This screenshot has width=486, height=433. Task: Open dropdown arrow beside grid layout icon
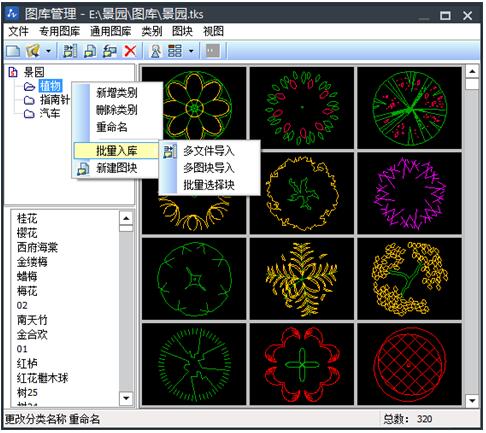coord(191,51)
